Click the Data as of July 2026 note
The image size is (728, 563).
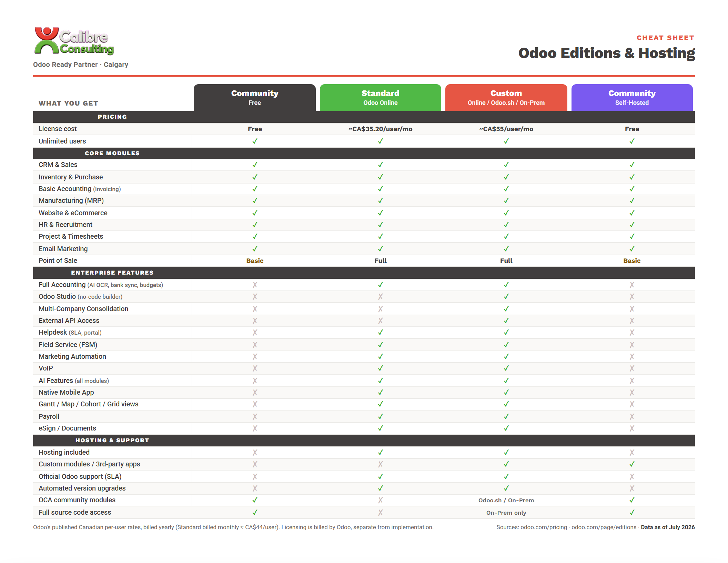[668, 527]
